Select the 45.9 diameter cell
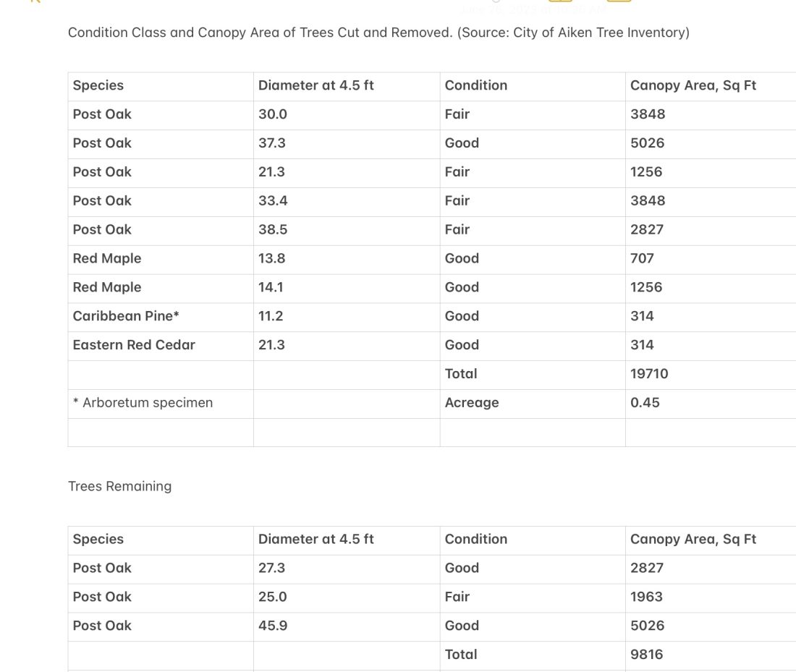 273,626
